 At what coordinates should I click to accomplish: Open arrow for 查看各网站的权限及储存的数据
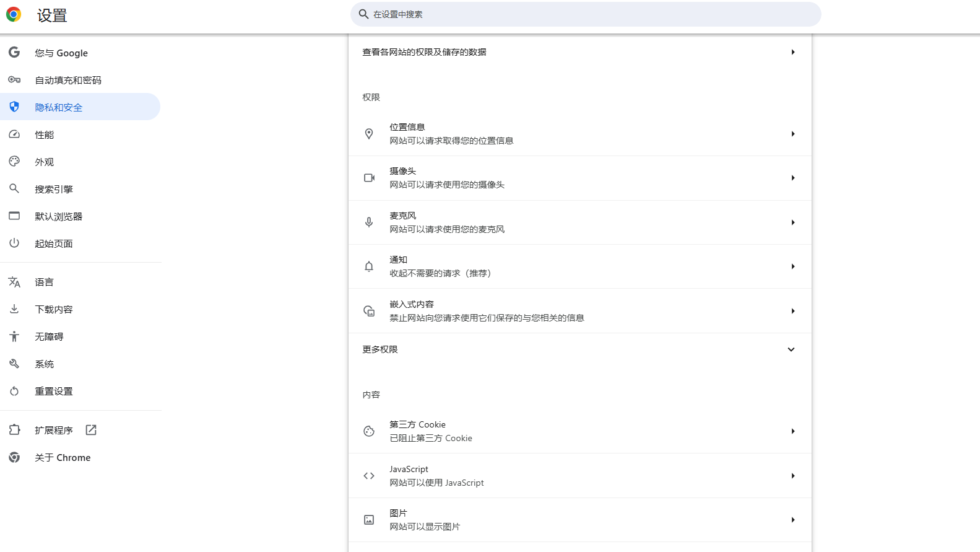tap(793, 52)
